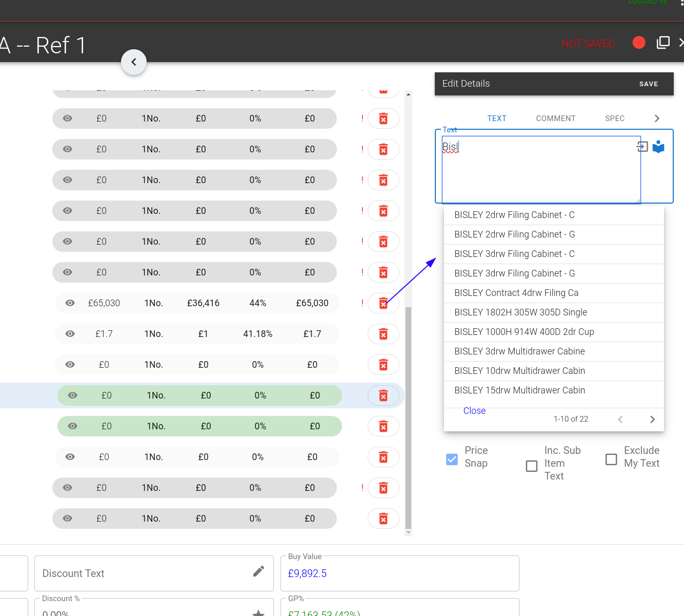684x616 pixels.
Task: Click the trash icon on the £1.7 row
Action: pyautogui.click(x=383, y=334)
